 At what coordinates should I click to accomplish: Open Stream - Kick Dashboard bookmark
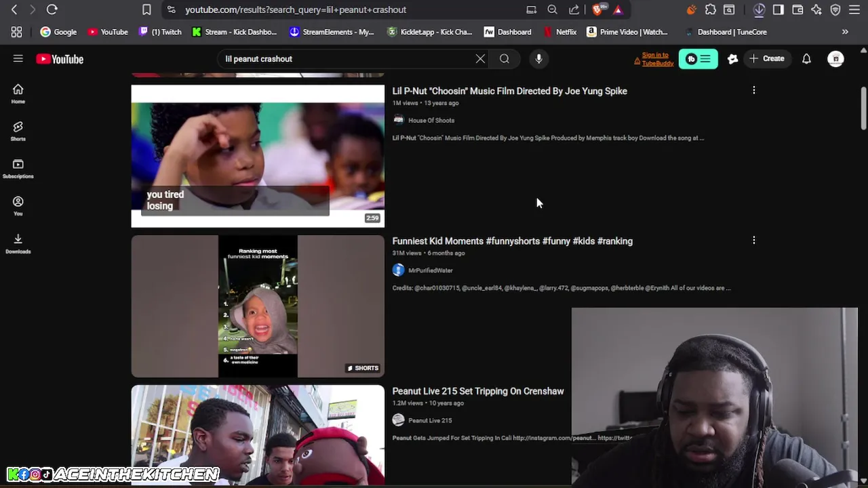235,32
